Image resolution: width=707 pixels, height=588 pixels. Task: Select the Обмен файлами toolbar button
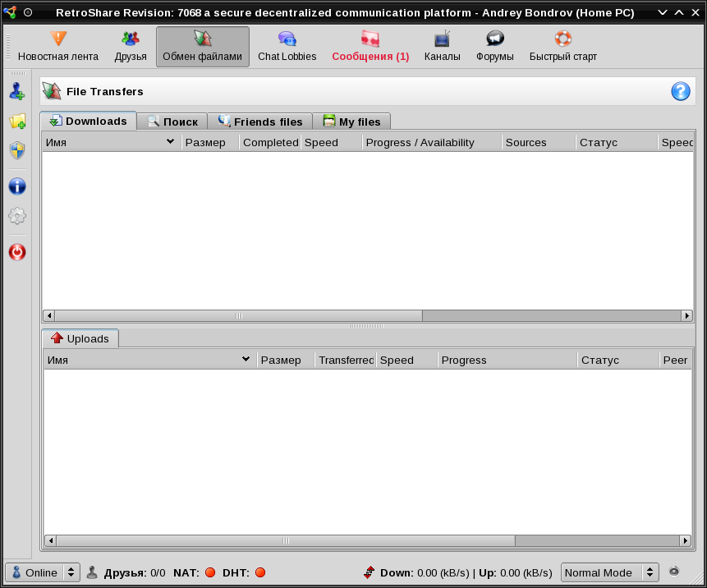[x=203, y=47]
